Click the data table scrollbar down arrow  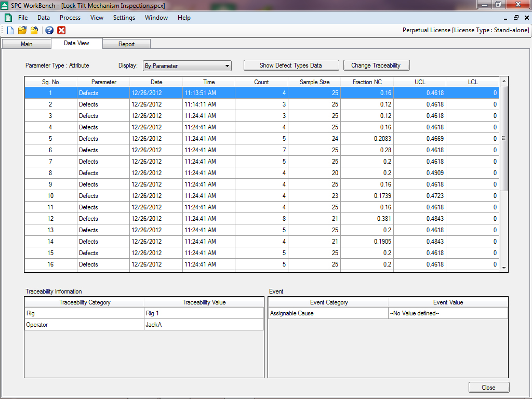pyautogui.click(x=504, y=268)
